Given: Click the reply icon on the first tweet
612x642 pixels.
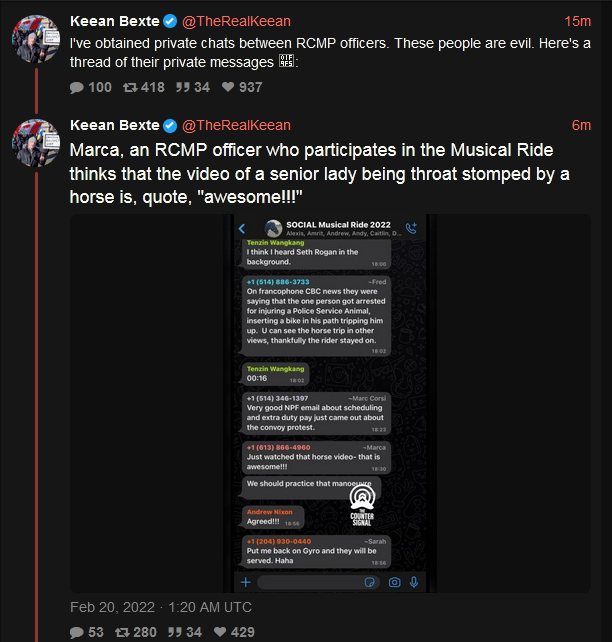Looking at the screenshot, I should tap(77, 88).
